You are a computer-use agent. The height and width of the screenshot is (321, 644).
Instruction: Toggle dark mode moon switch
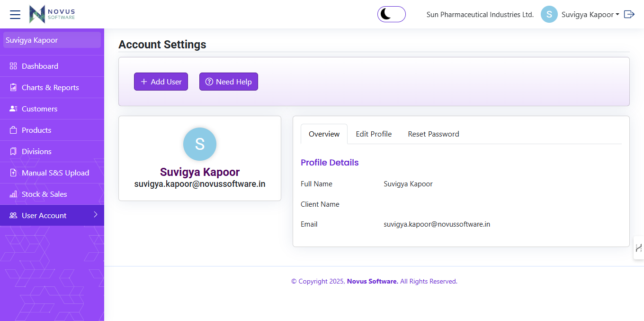[392, 14]
